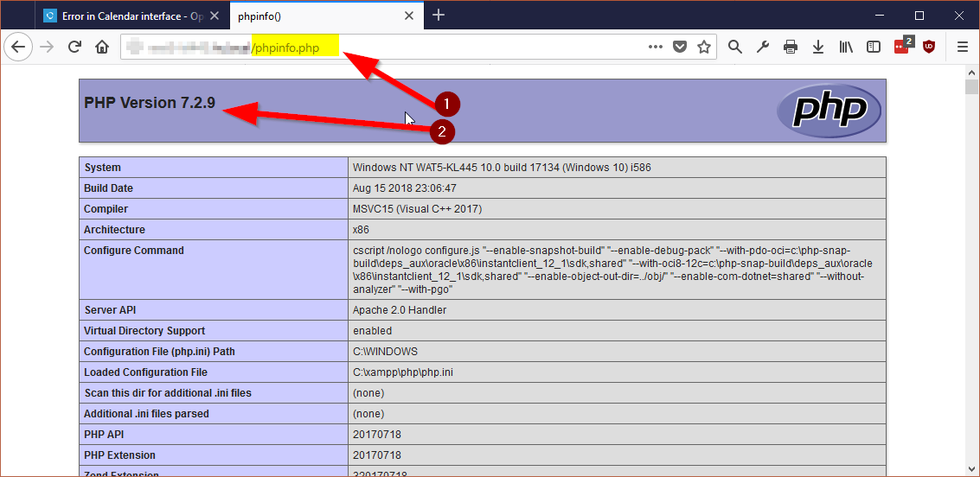Click the PHP logo image

[829, 111]
